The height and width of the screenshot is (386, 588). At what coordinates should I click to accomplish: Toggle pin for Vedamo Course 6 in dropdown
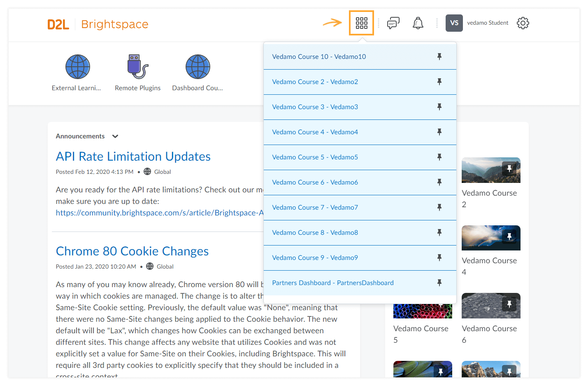click(x=439, y=182)
